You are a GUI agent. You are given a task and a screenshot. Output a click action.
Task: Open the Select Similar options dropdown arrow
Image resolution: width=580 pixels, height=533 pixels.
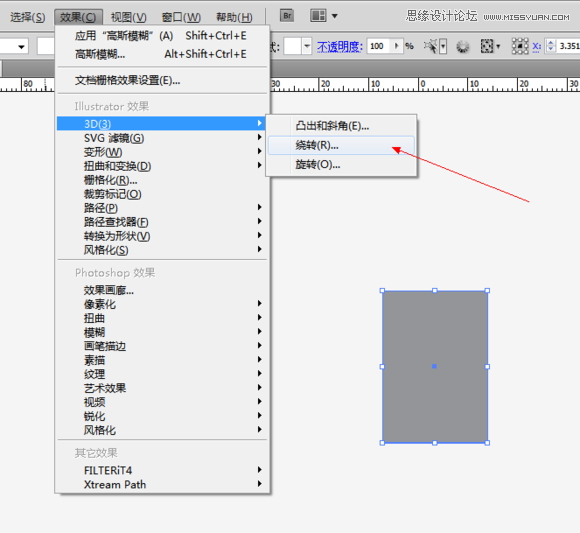443,47
